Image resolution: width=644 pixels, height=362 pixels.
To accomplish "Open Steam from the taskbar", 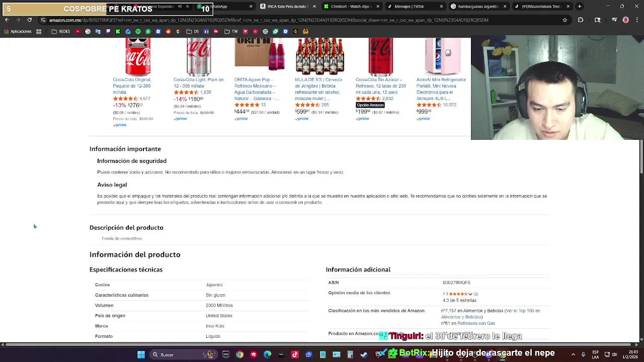I will pos(364,354).
